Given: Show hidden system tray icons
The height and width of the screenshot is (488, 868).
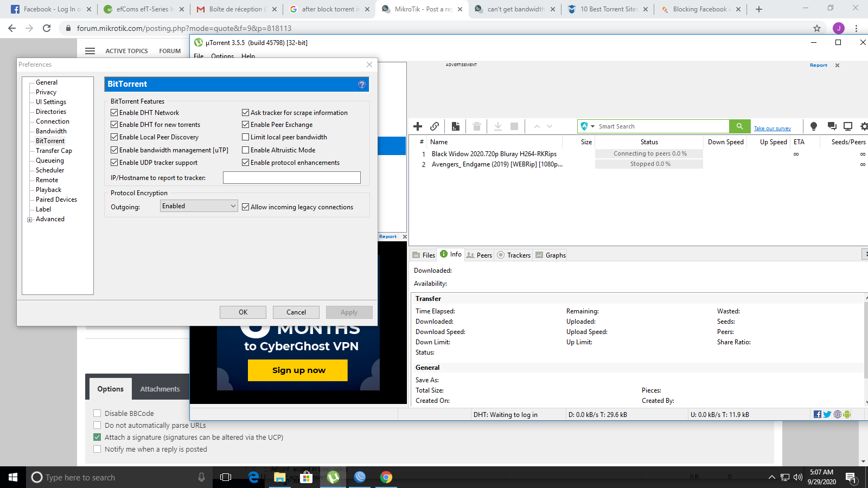Looking at the screenshot, I should 771,477.
